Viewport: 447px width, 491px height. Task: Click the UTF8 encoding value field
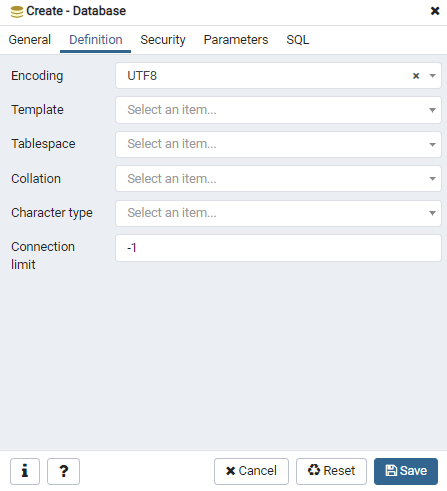[x=262, y=76]
